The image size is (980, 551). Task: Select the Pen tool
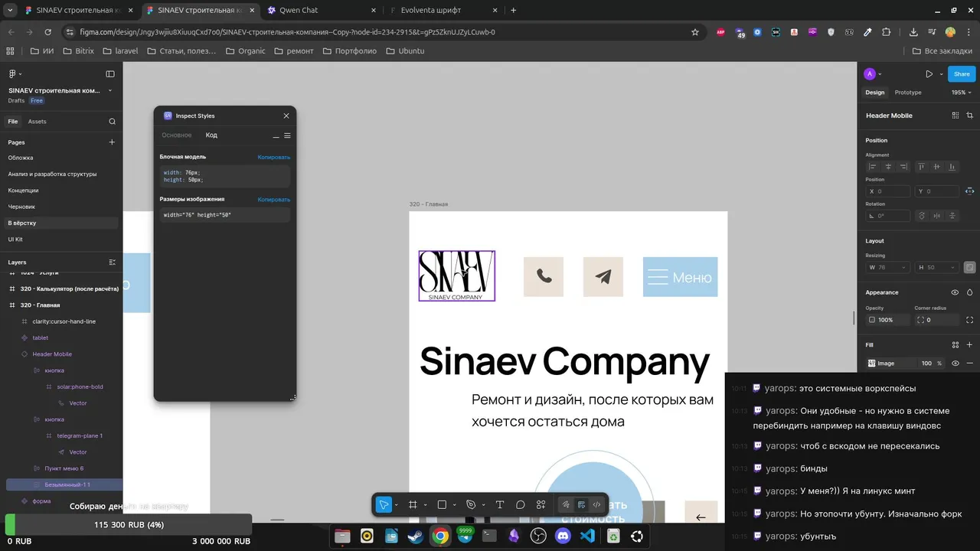[471, 504]
